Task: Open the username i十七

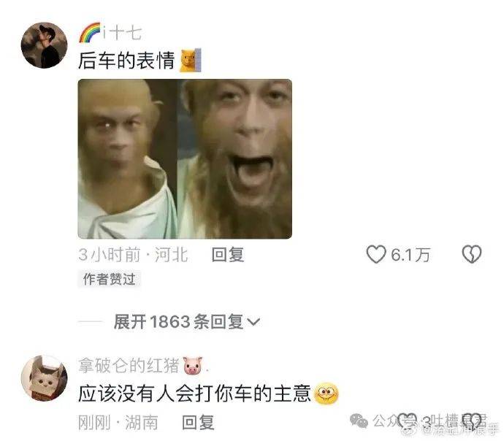Action: pos(122,33)
